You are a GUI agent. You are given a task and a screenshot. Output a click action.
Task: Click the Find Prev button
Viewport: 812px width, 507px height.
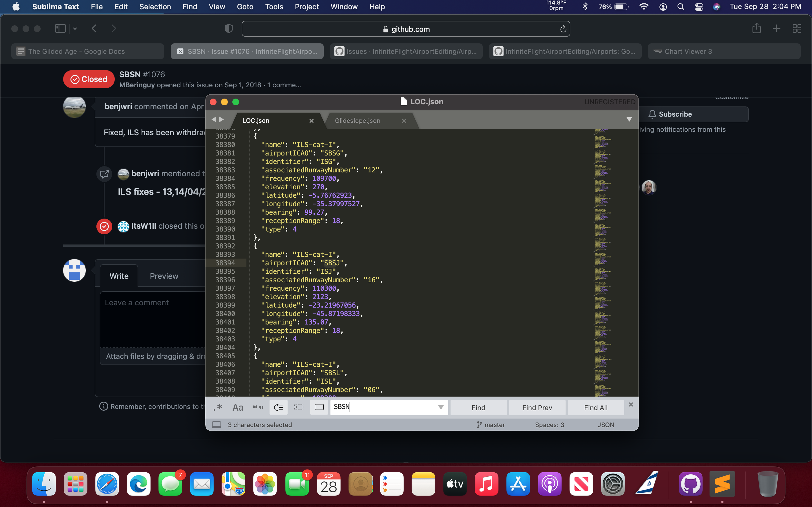click(x=537, y=407)
